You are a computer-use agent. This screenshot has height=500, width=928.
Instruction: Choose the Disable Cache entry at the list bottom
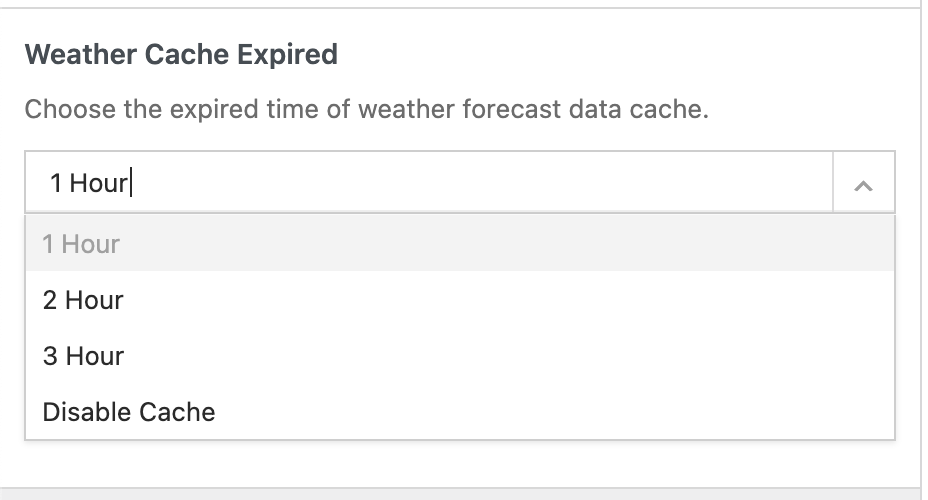point(460,412)
